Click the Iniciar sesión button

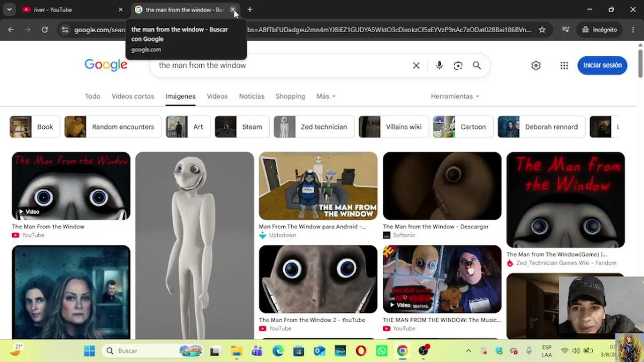tap(602, 65)
